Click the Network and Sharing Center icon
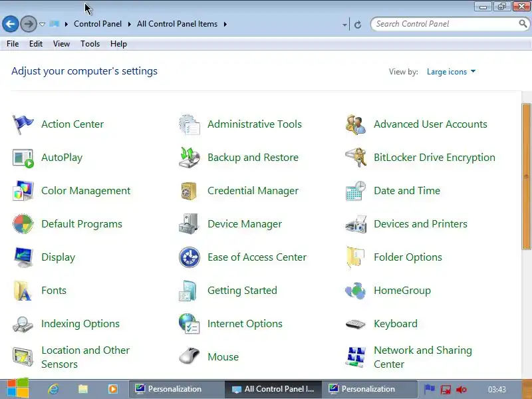532x399 pixels. click(356, 357)
